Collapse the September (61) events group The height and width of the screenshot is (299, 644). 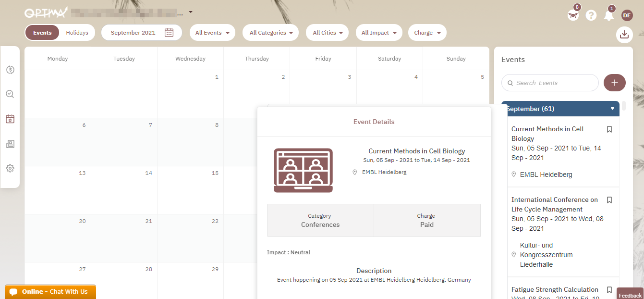point(612,109)
